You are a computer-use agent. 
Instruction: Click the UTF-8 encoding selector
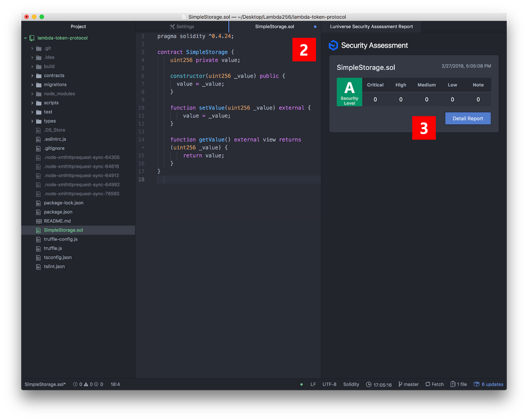[x=329, y=384]
